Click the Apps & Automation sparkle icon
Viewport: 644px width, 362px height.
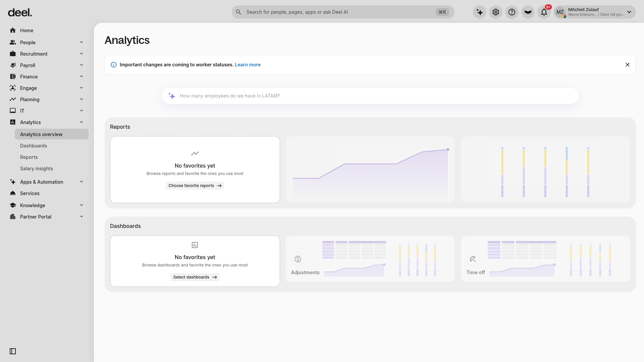pyautogui.click(x=13, y=182)
